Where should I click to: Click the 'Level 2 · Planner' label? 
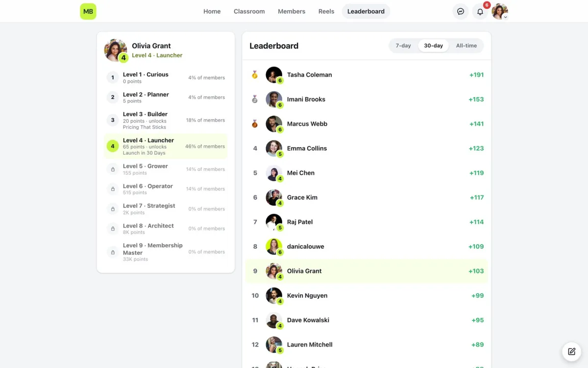[146, 95]
